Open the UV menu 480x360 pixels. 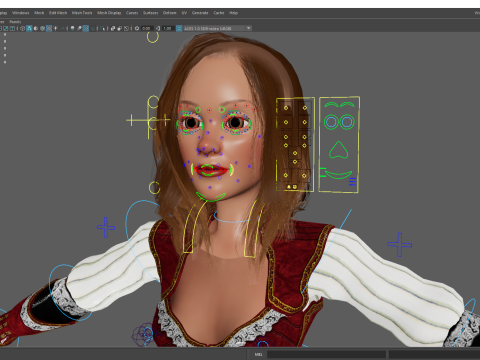click(184, 13)
